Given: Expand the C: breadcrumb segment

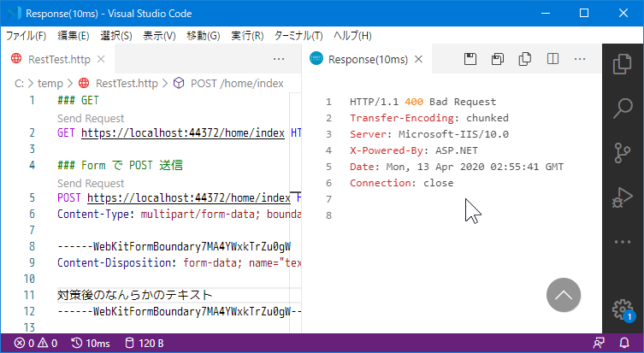Looking at the screenshot, I should (x=20, y=83).
